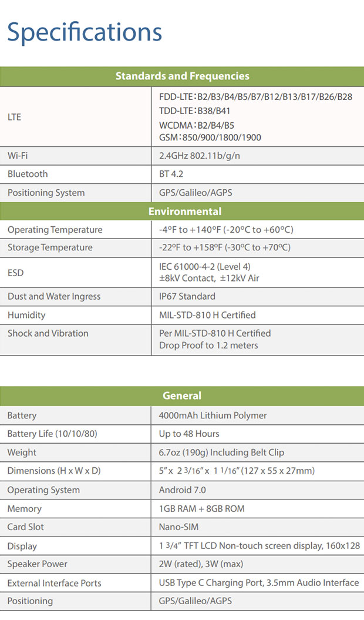The image size is (364, 620).
Task: Click the Bluetooth value BT 4.2
Action: pos(171,174)
